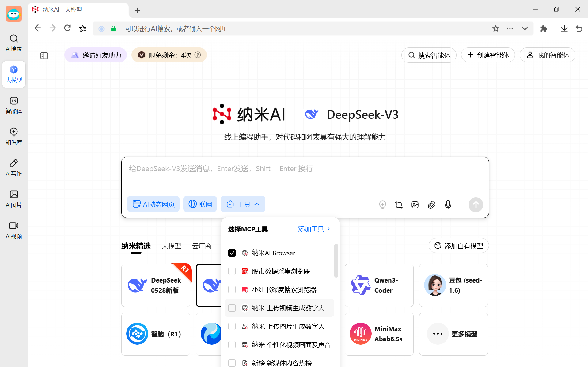The width and height of the screenshot is (588, 367).
Task: Start voice input with the microphone icon
Action: point(448,204)
